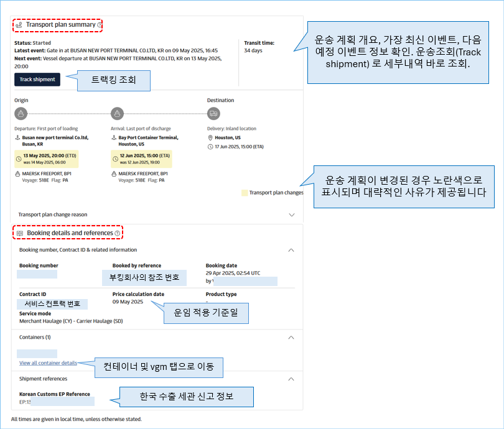Click clock icon in 13 May 2025 ETD box
504x429 pixels.
19,159
